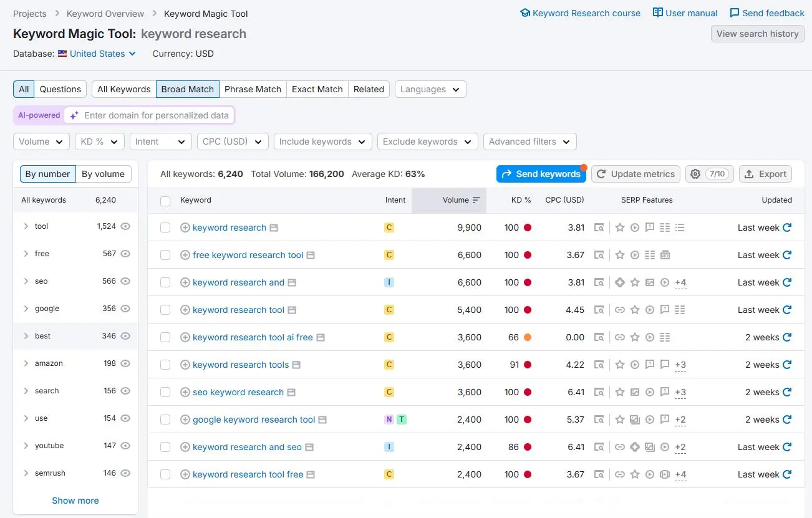Click the add (+) icon for seo keyword research

pyautogui.click(x=185, y=392)
